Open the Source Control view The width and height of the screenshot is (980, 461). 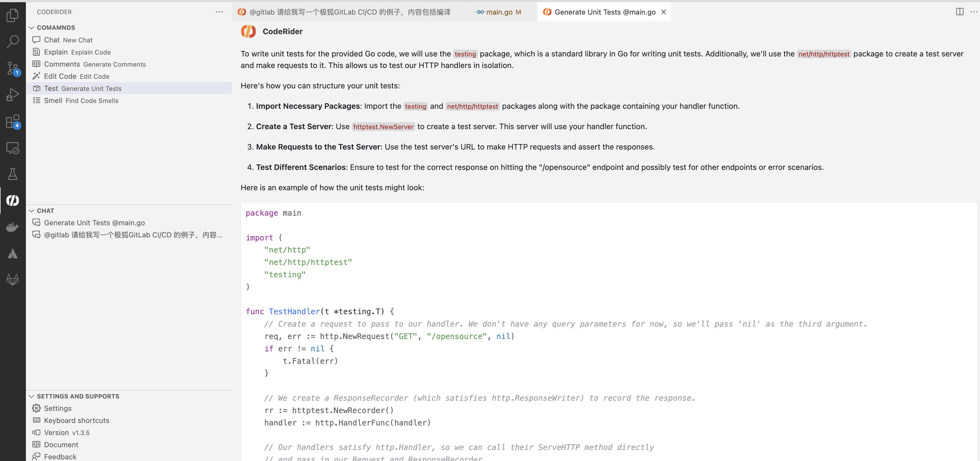click(x=13, y=69)
